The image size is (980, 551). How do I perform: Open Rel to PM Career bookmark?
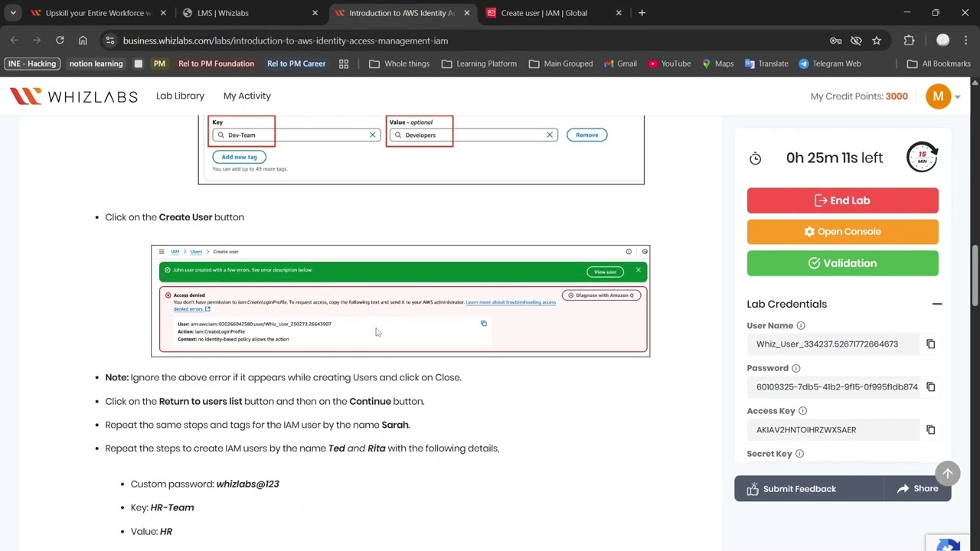point(296,64)
